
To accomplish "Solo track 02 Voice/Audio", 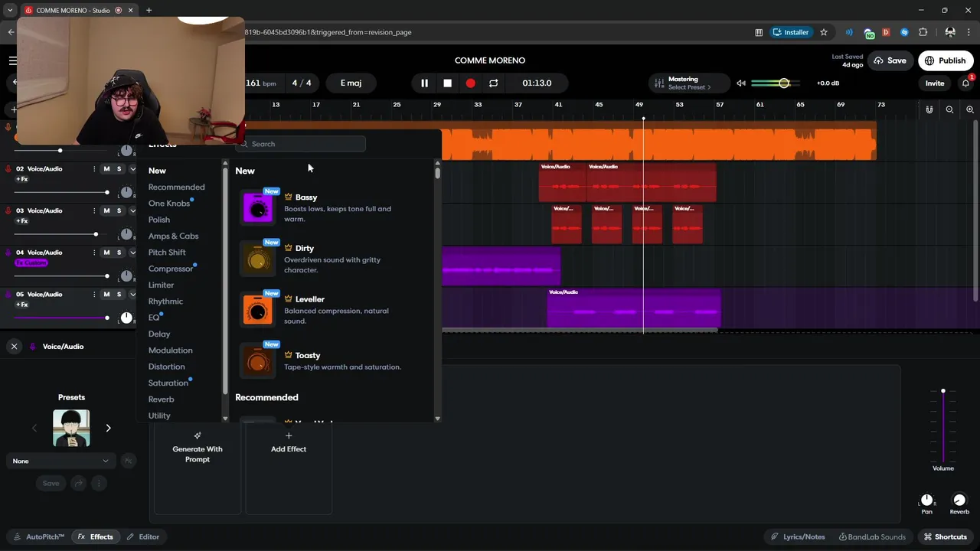I will click(119, 168).
